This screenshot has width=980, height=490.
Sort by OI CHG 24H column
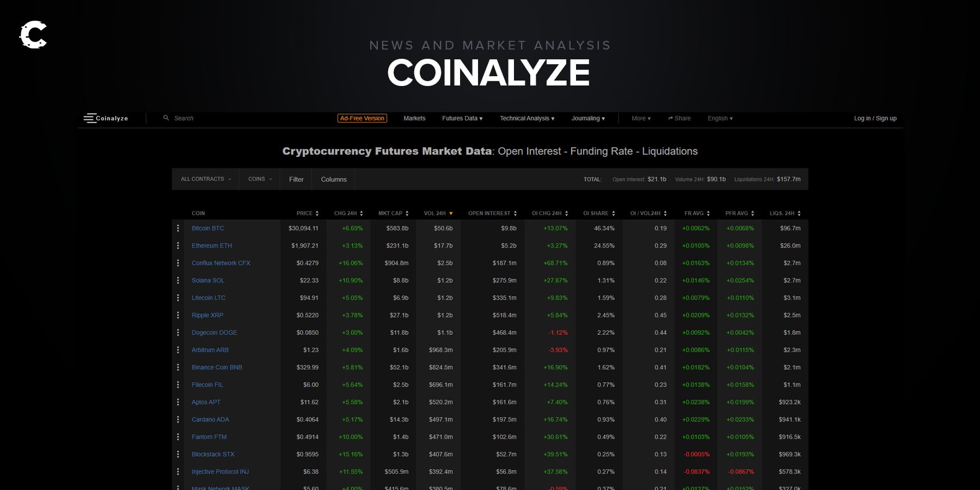coord(550,213)
